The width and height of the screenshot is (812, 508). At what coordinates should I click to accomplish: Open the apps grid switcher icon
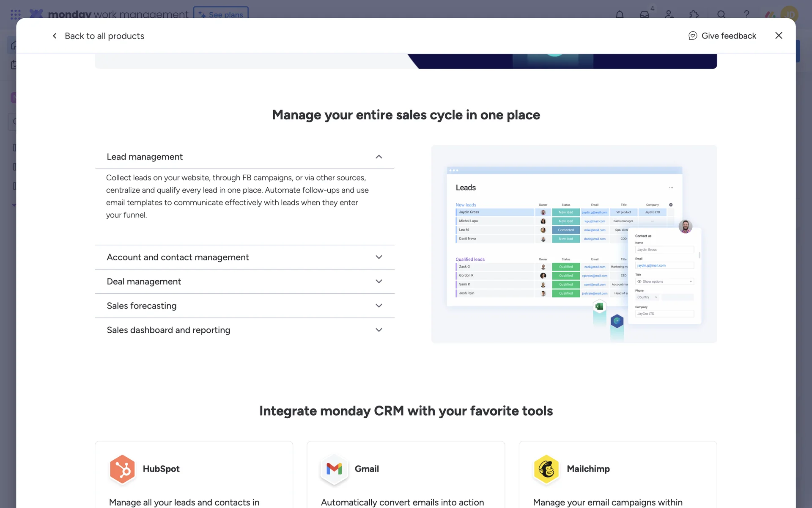tap(16, 14)
